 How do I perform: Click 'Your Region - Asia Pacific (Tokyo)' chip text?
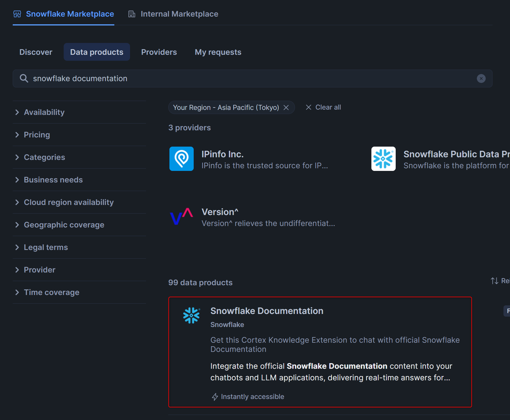coord(226,108)
